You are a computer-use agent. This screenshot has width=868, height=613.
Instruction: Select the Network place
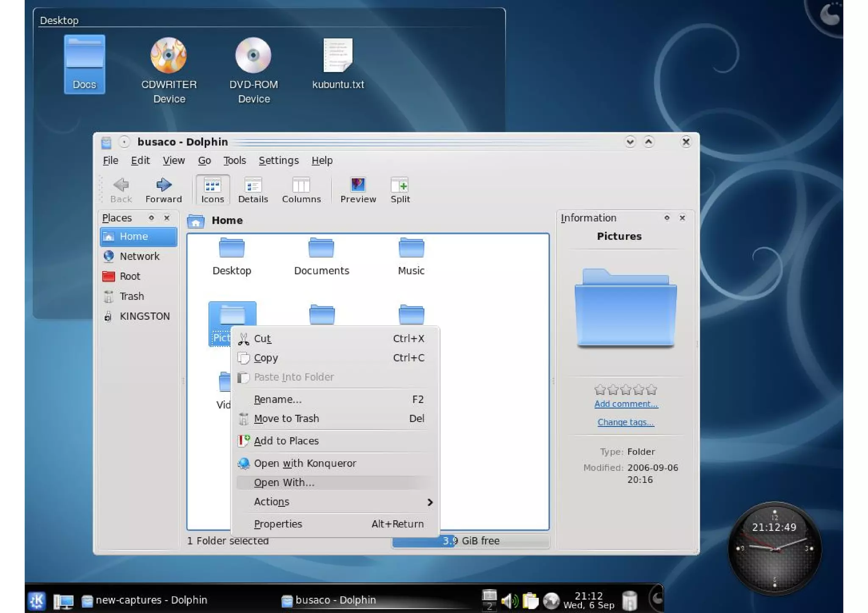pyautogui.click(x=139, y=256)
